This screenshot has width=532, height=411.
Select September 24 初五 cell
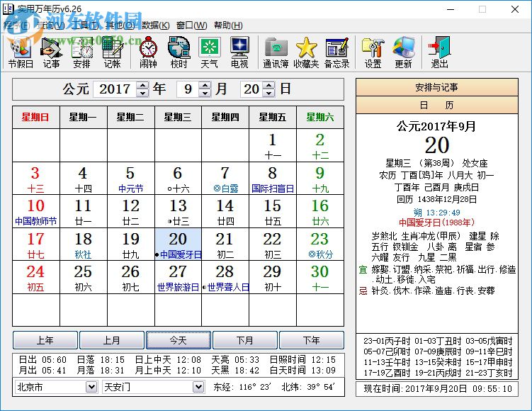pyautogui.click(x=36, y=277)
